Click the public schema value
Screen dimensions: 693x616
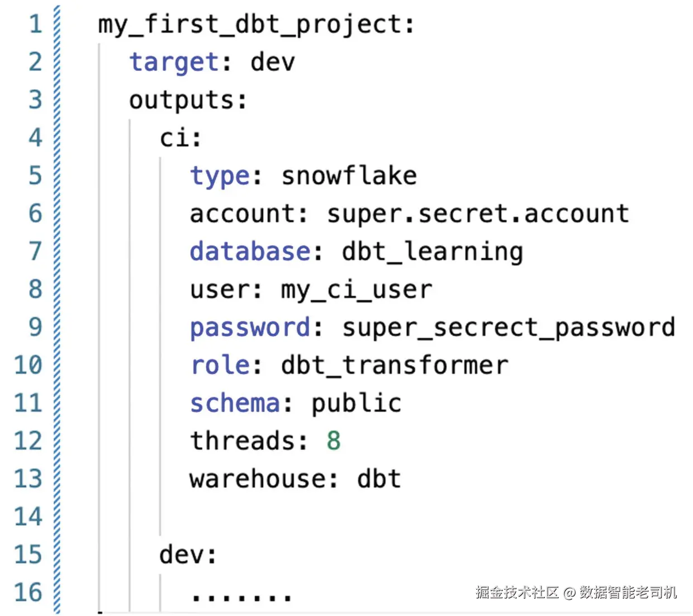click(x=356, y=404)
